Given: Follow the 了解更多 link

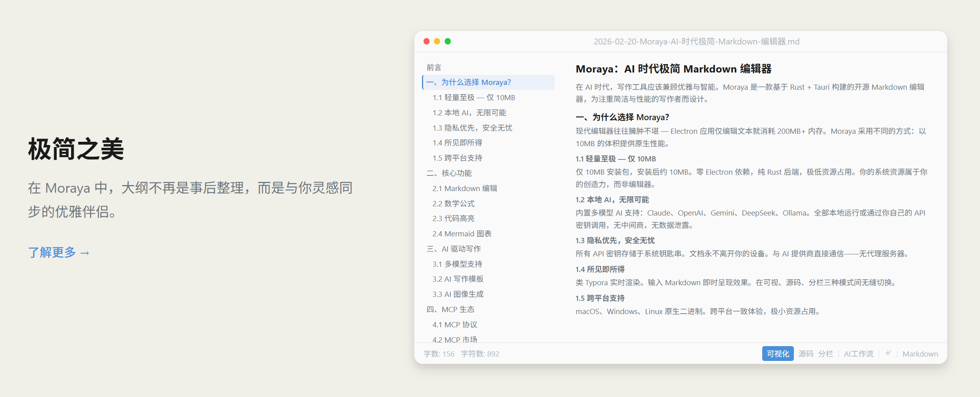Looking at the screenshot, I should tap(59, 252).
